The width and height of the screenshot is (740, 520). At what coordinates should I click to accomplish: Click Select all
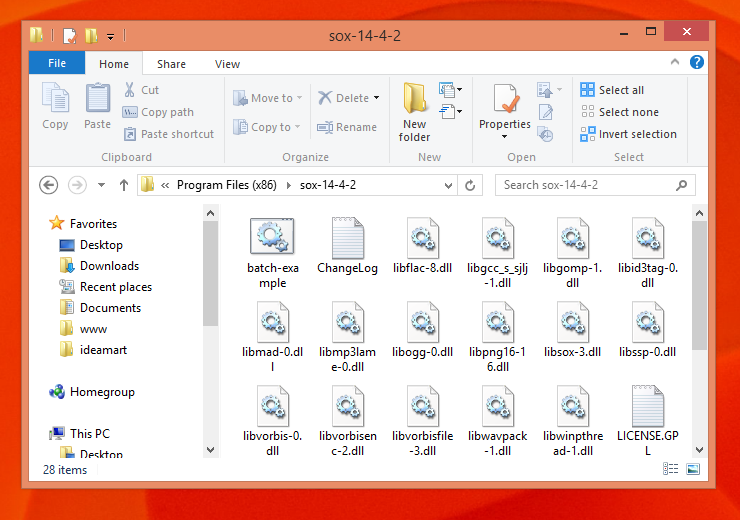point(612,90)
